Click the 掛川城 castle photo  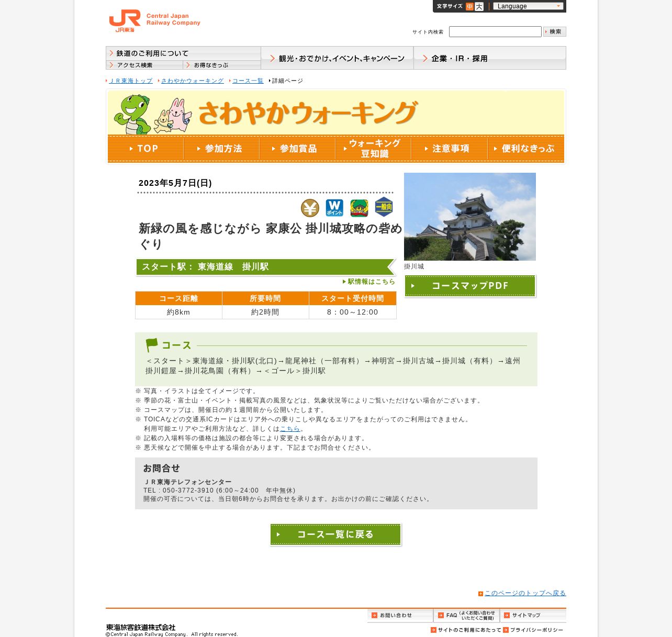click(x=470, y=217)
